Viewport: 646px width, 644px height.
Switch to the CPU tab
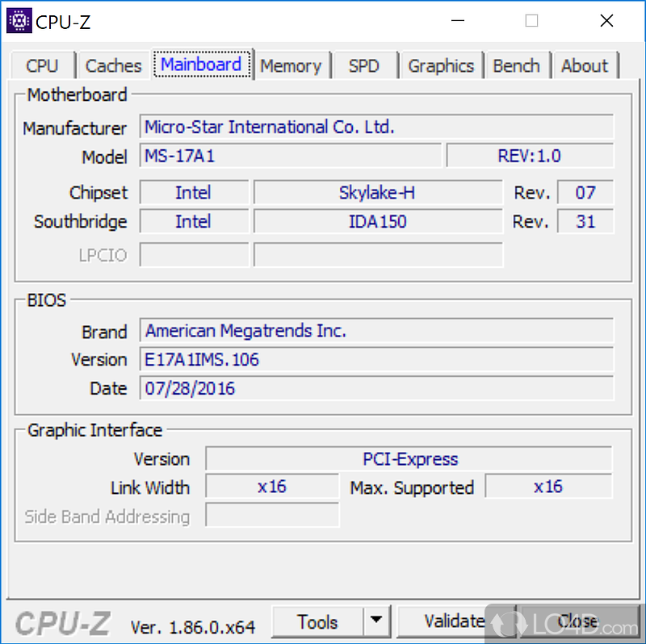42,65
